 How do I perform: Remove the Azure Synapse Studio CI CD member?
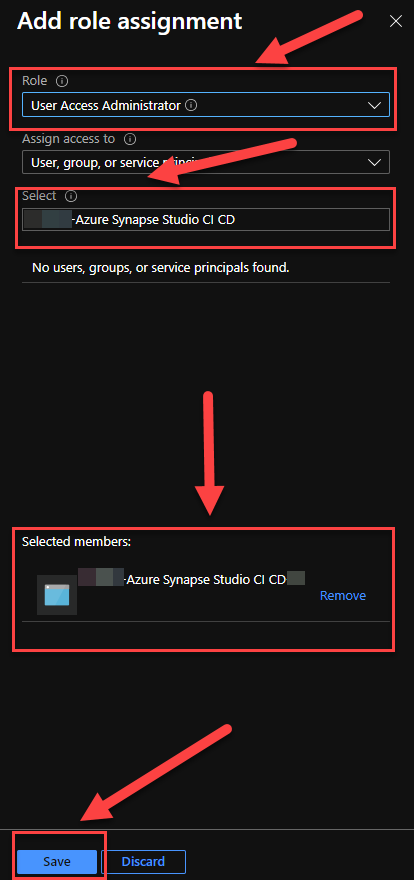point(343,595)
